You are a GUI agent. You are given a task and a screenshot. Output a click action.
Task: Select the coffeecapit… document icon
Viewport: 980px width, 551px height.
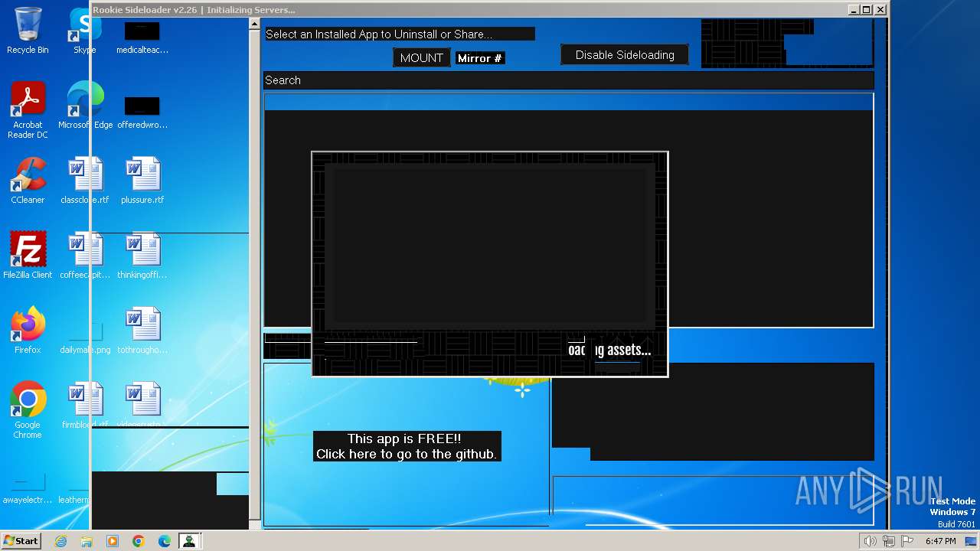click(x=85, y=256)
